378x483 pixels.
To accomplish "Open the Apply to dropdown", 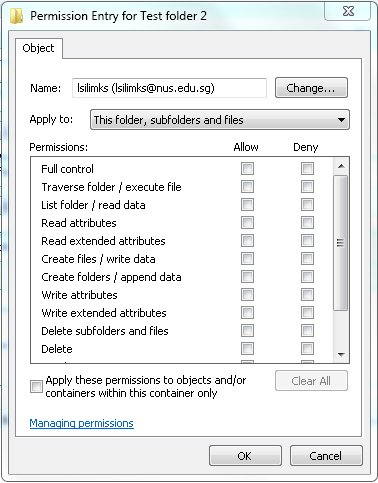I will coord(220,120).
